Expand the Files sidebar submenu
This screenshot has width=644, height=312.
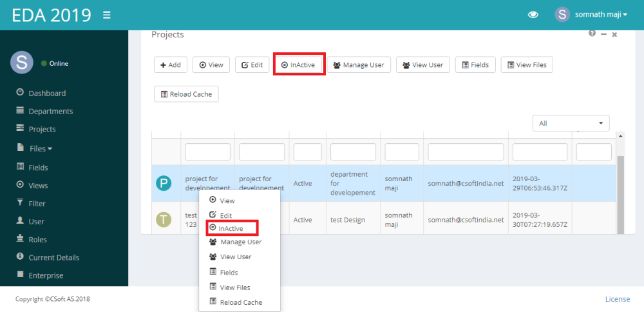[x=35, y=148]
